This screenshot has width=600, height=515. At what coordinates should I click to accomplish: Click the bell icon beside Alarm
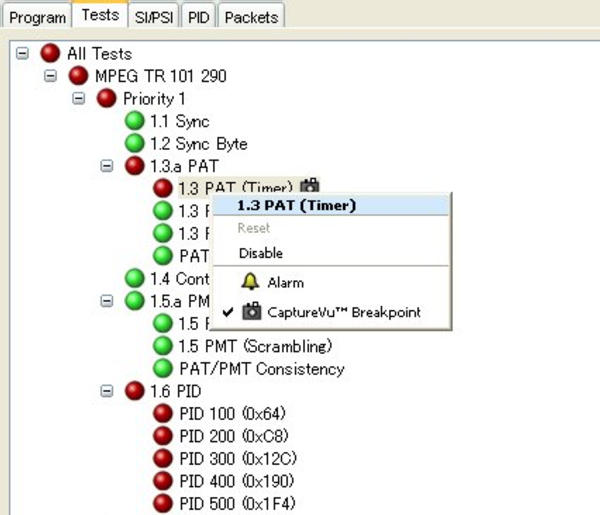(x=250, y=282)
